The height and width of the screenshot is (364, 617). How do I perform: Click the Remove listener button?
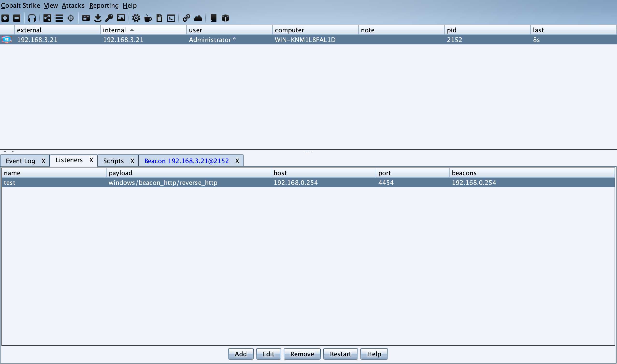click(302, 354)
